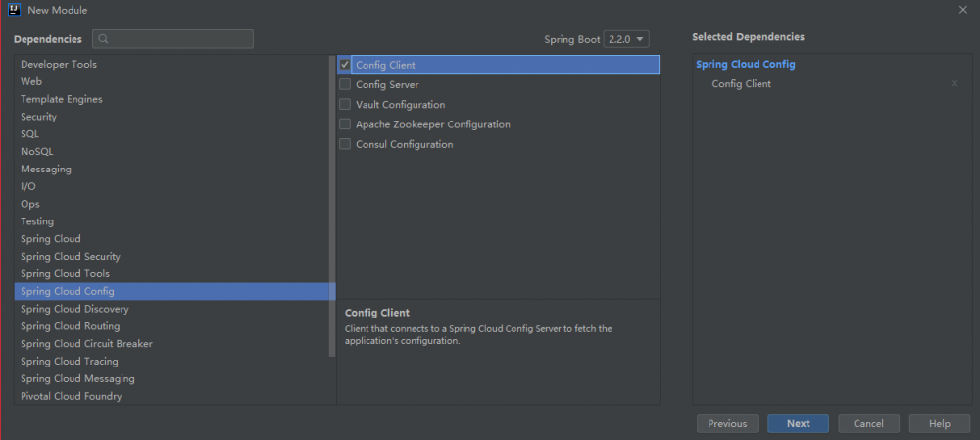Click the Config Server dependency label
This screenshot has height=440, width=980.
click(x=387, y=84)
